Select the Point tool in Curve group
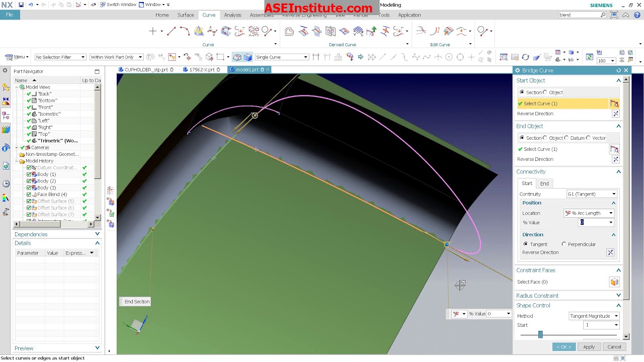644x362 pixels. click(152, 31)
